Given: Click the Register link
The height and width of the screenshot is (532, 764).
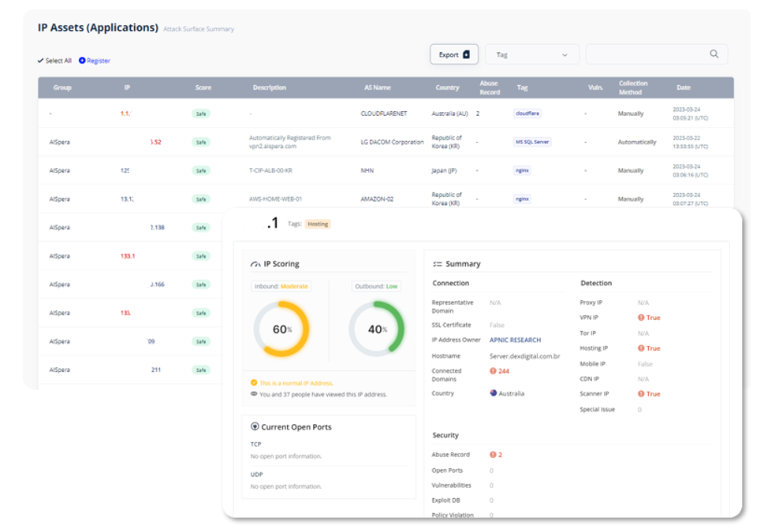Looking at the screenshot, I should click(99, 61).
